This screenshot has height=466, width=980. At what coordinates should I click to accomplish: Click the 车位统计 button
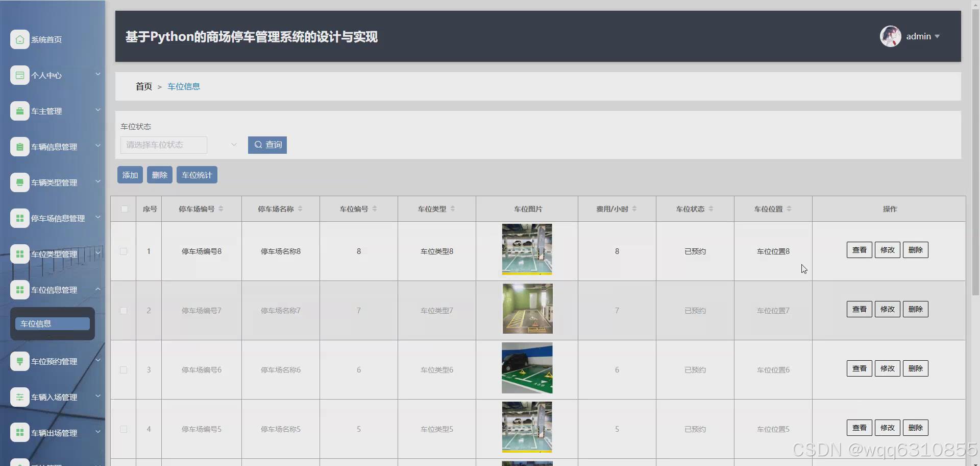(x=197, y=175)
